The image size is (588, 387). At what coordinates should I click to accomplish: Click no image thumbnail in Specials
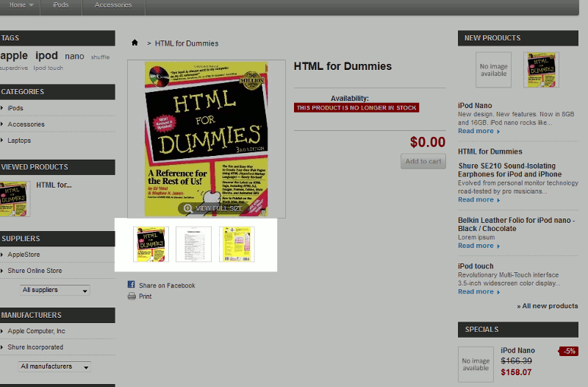[476, 364]
